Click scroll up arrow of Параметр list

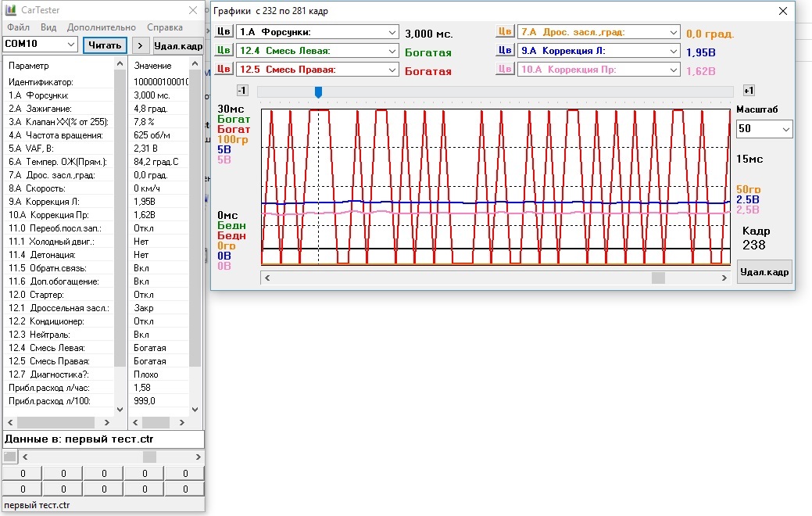[120, 64]
